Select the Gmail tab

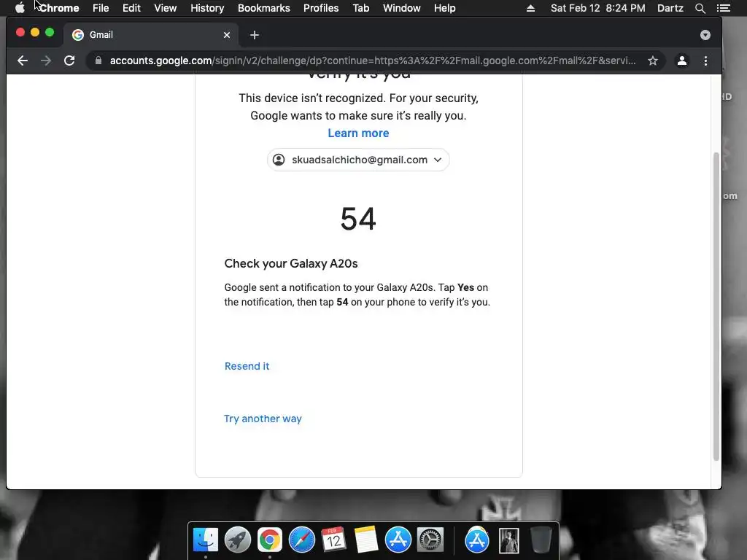(150, 35)
